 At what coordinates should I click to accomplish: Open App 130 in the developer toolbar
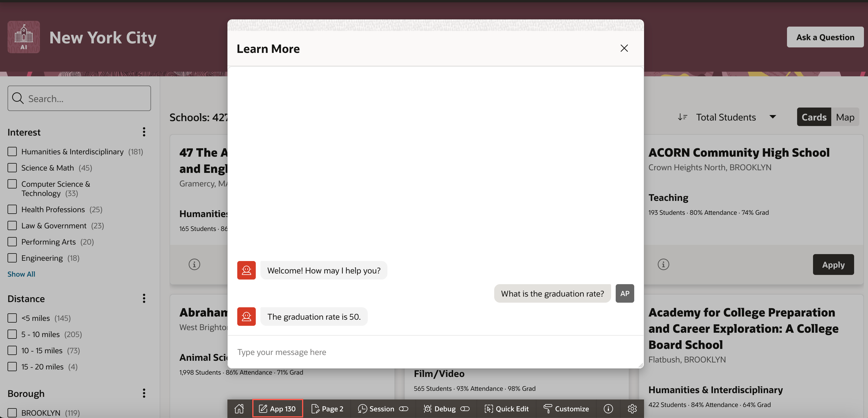click(277, 408)
